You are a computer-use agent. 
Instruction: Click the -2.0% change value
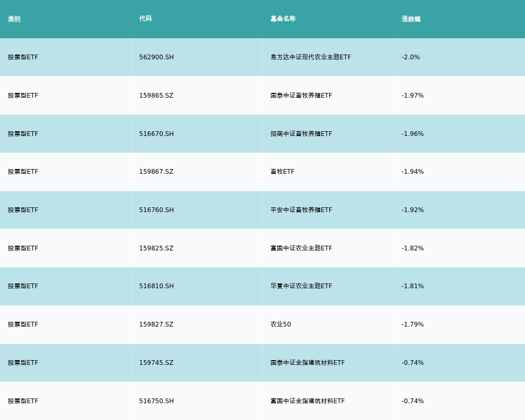tap(411, 57)
